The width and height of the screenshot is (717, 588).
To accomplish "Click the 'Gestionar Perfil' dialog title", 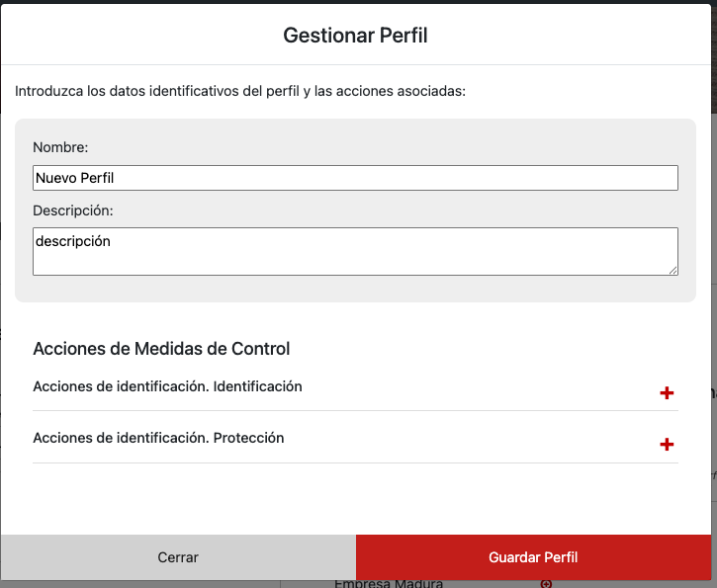I will coord(355,36).
